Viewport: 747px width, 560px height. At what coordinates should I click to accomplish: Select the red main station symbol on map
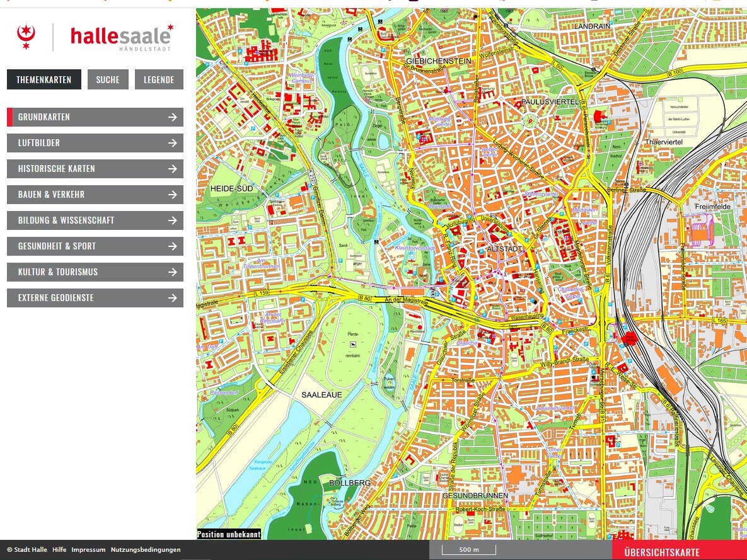[630, 338]
